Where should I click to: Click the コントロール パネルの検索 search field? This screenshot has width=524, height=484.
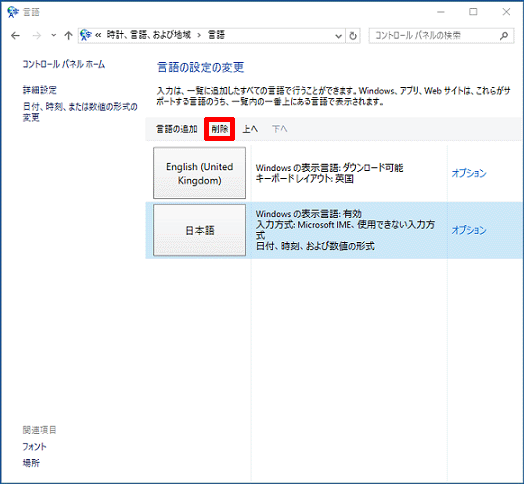[441, 35]
